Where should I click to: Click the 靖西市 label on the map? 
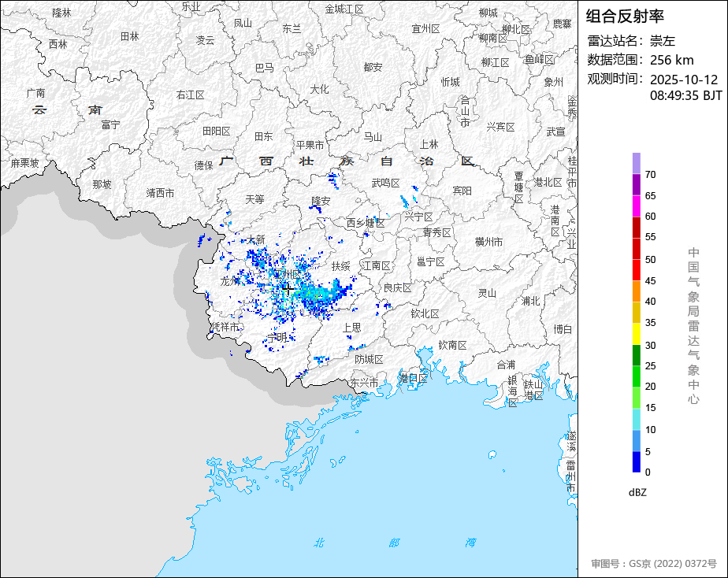pos(160,192)
